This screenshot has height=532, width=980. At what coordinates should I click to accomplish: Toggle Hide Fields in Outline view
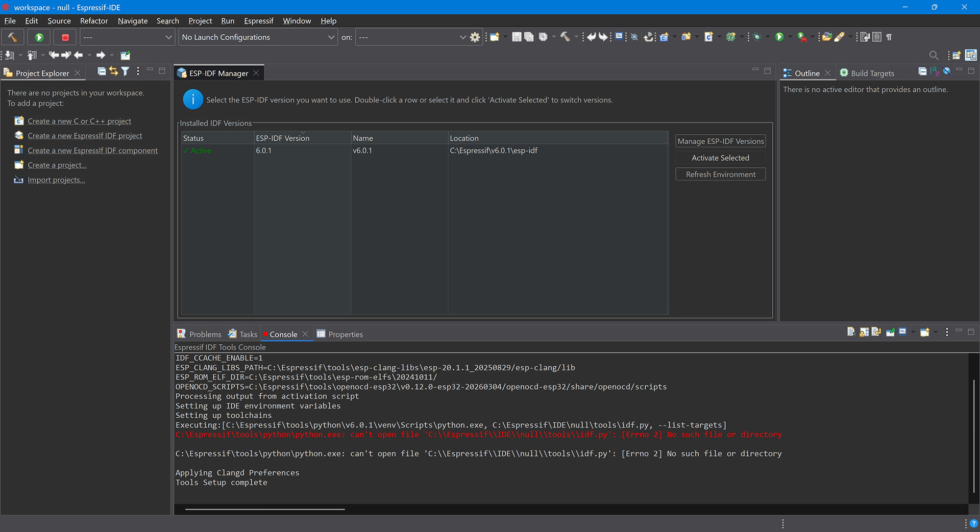[947, 71]
